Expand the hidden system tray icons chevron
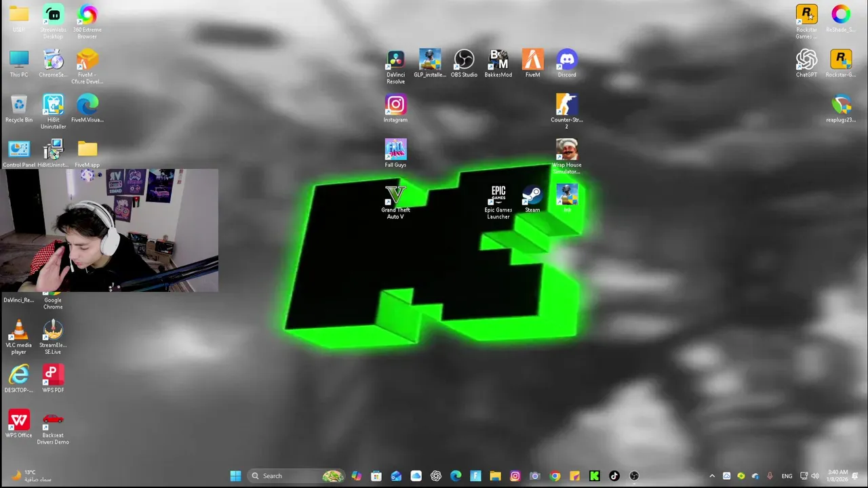This screenshot has width=868, height=488. [712, 476]
